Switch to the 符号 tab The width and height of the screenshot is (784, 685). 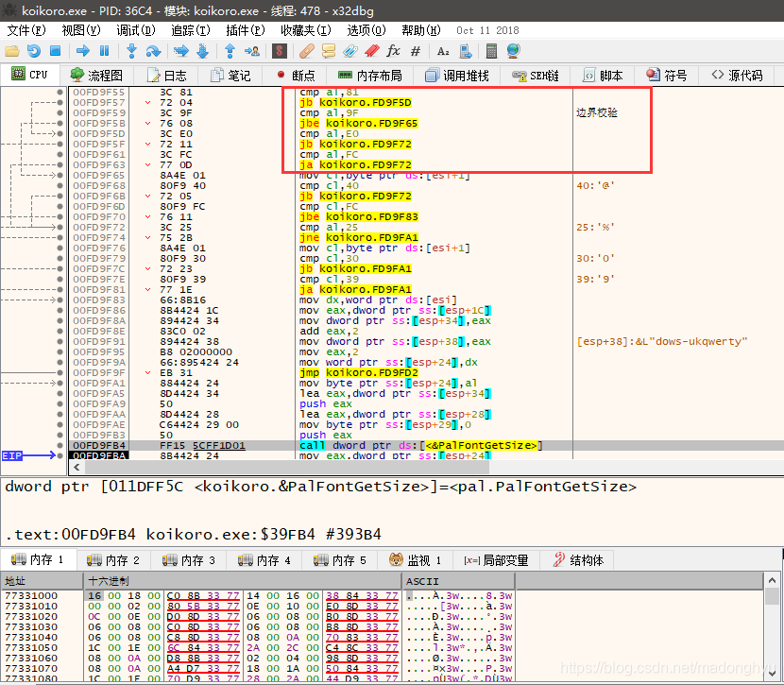pyautogui.click(x=667, y=76)
